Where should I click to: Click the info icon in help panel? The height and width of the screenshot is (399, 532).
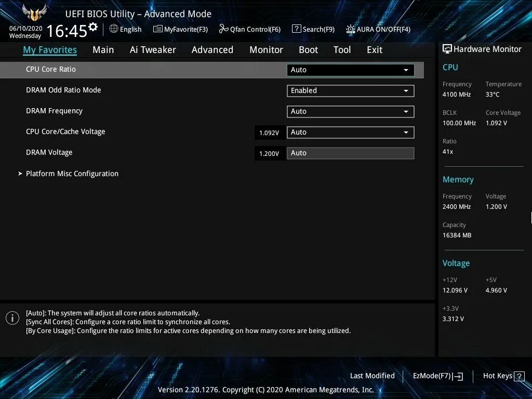12,318
